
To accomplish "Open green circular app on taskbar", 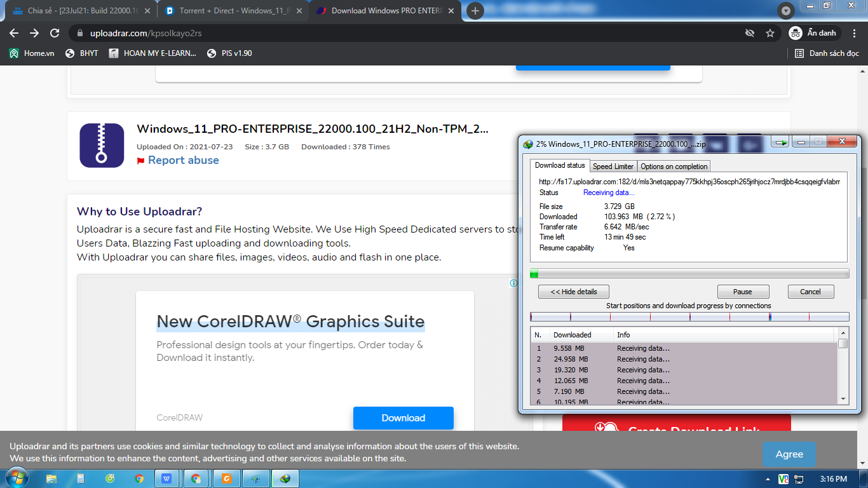I will (x=110, y=478).
